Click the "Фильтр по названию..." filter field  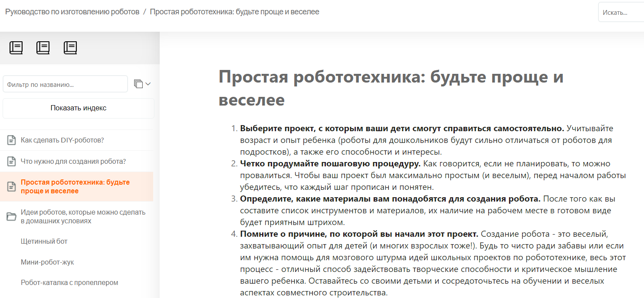tap(65, 83)
